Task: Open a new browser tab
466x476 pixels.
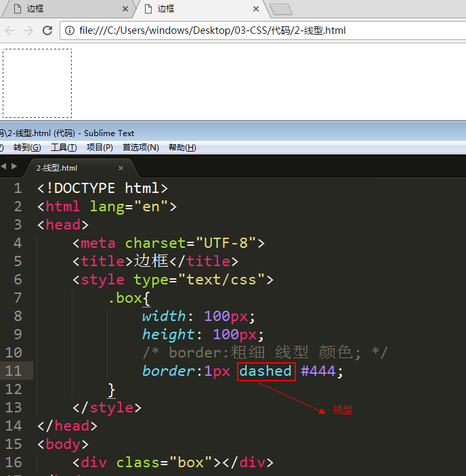Action: pos(280,9)
